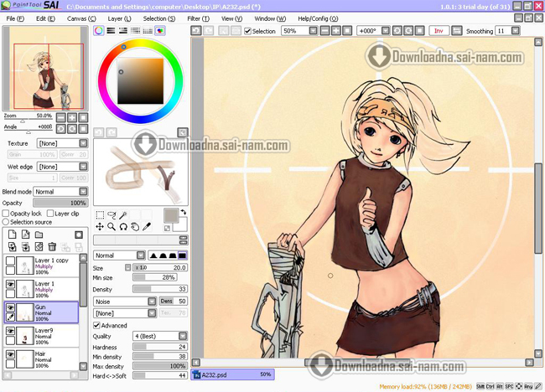Delete layer with trash icon
The height and width of the screenshot is (392, 545).
pyautogui.click(x=52, y=247)
